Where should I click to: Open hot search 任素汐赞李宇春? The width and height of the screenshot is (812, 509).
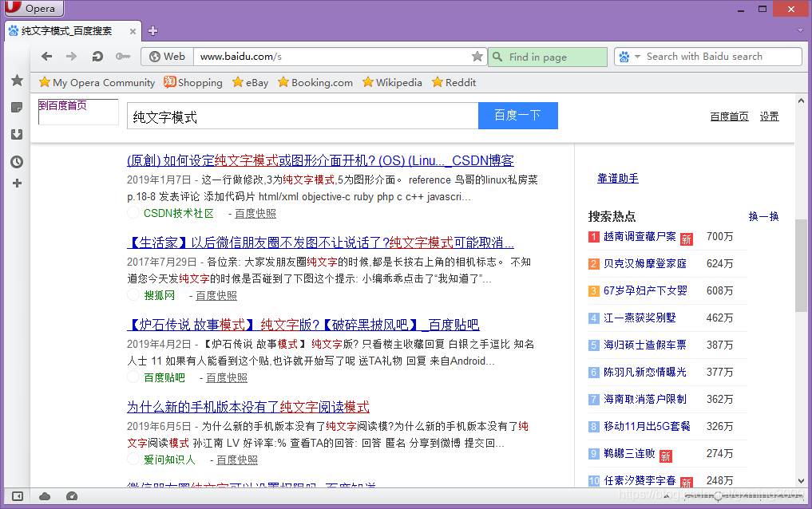[x=640, y=480]
